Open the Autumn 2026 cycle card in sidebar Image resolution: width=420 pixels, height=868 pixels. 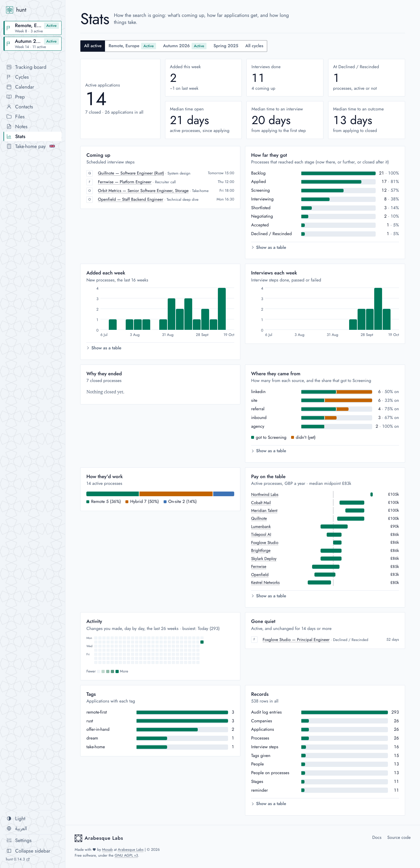click(33, 44)
